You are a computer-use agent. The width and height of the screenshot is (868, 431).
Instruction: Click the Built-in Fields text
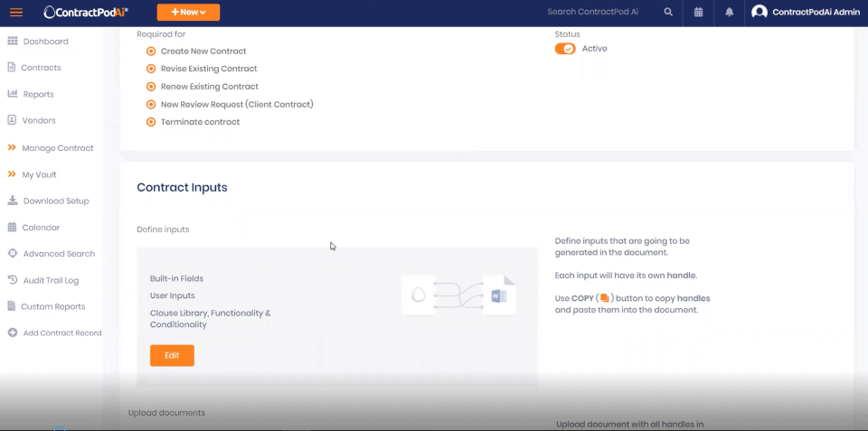click(x=176, y=278)
